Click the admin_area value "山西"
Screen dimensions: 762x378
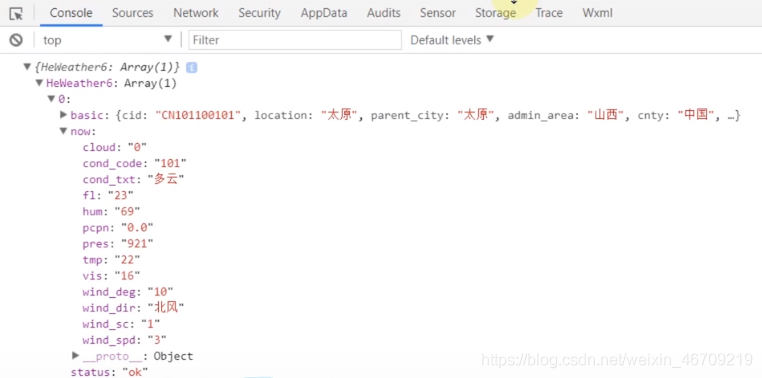point(606,115)
